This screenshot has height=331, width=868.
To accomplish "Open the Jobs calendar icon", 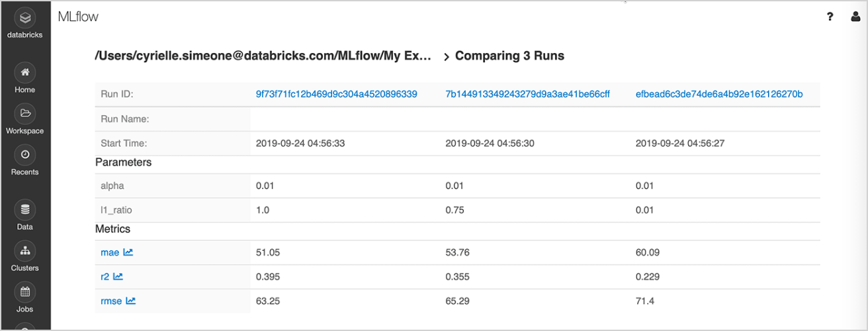I will point(25,292).
